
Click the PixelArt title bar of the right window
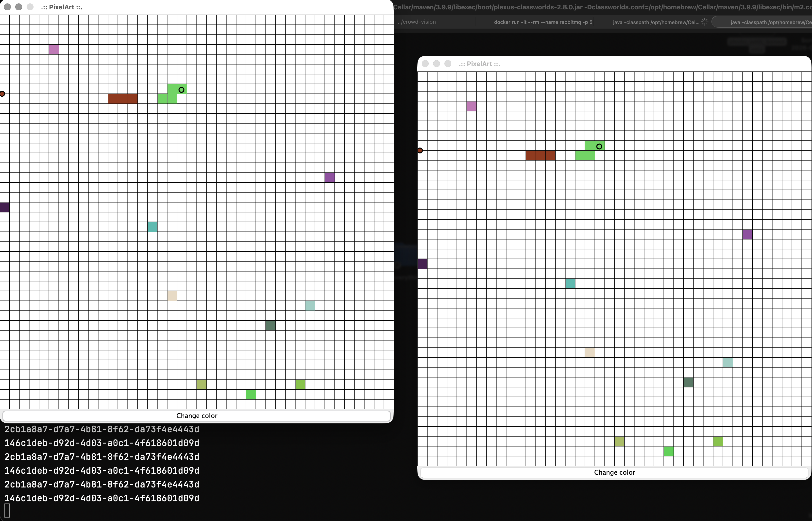click(480, 64)
